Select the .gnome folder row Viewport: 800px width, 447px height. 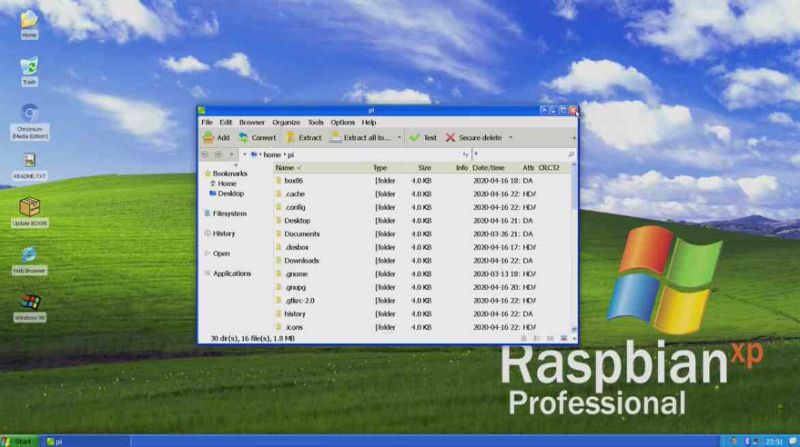[x=422, y=274]
